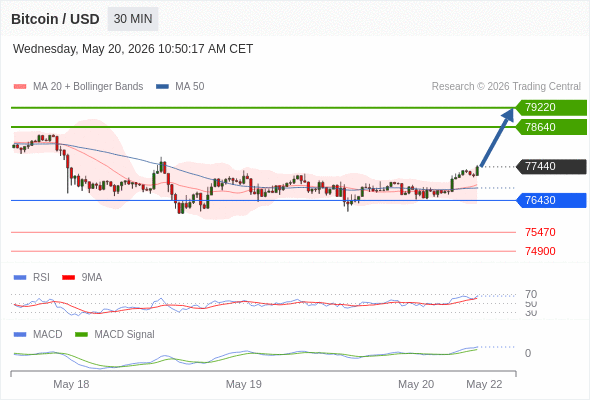
Task: Click the May 20 date axis label
Action: click(x=416, y=384)
